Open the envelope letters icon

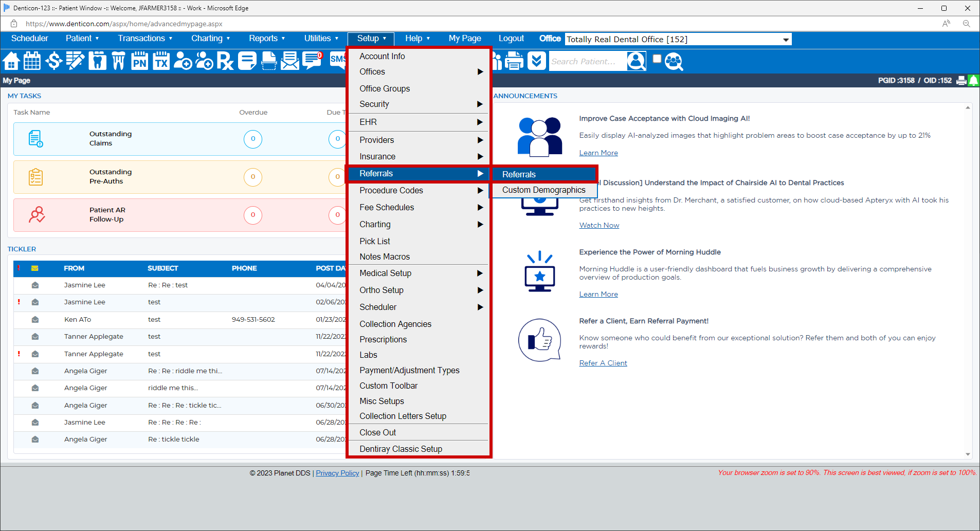pos(290,61)
